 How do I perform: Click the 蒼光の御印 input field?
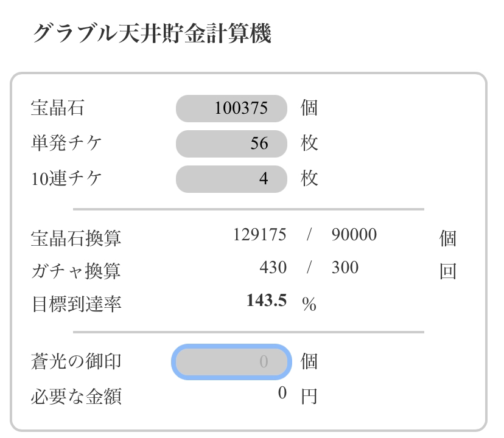231,362
